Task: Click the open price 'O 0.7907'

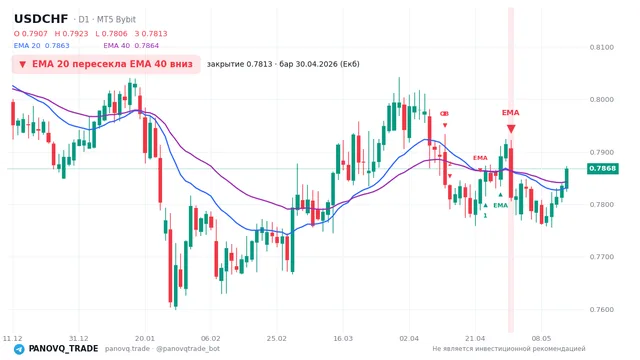Action: pyautogui.click(x=31, y=34)
